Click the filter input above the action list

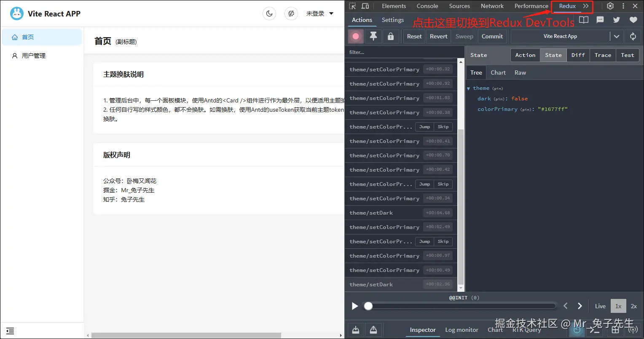(x=403, y=52)
